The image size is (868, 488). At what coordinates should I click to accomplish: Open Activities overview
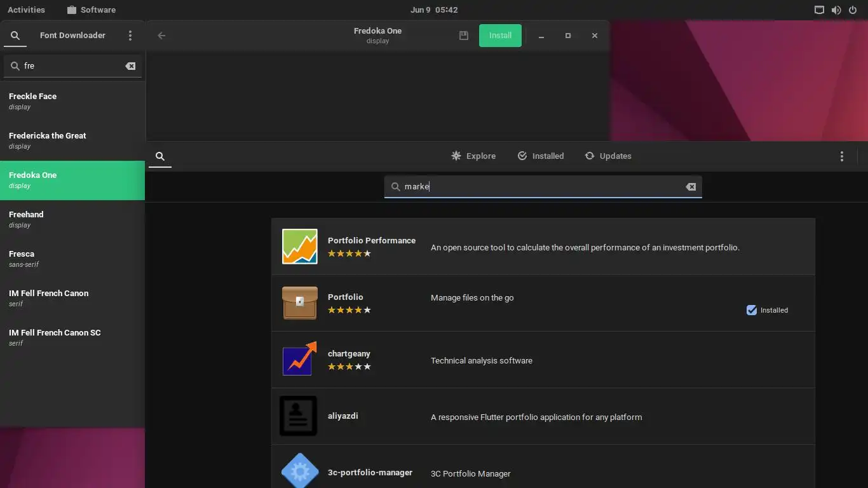26,10
